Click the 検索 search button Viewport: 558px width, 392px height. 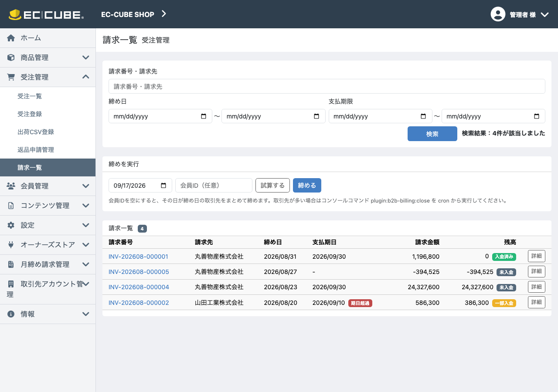coord(432,134)
